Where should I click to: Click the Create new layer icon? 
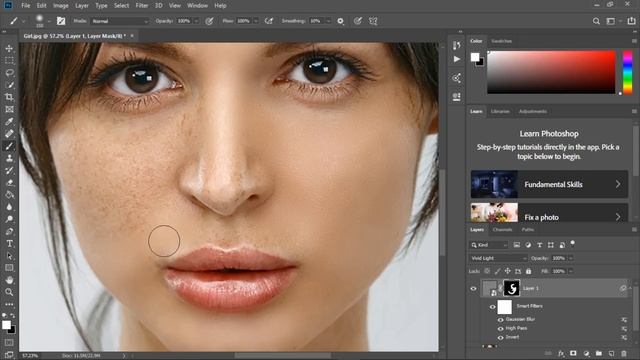pos(611,353)
